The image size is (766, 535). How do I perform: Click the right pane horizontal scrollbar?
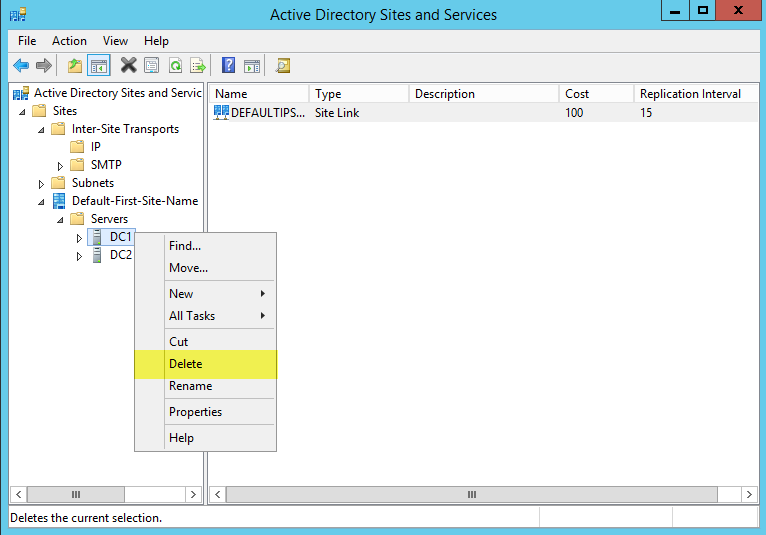(x=472, y=495)
